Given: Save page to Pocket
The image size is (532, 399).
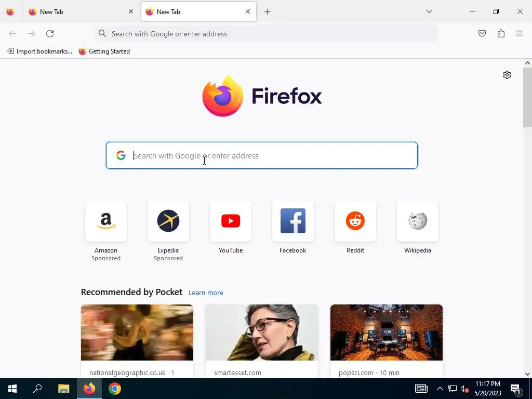Looking at the screenshot, I should pos(482,33).
